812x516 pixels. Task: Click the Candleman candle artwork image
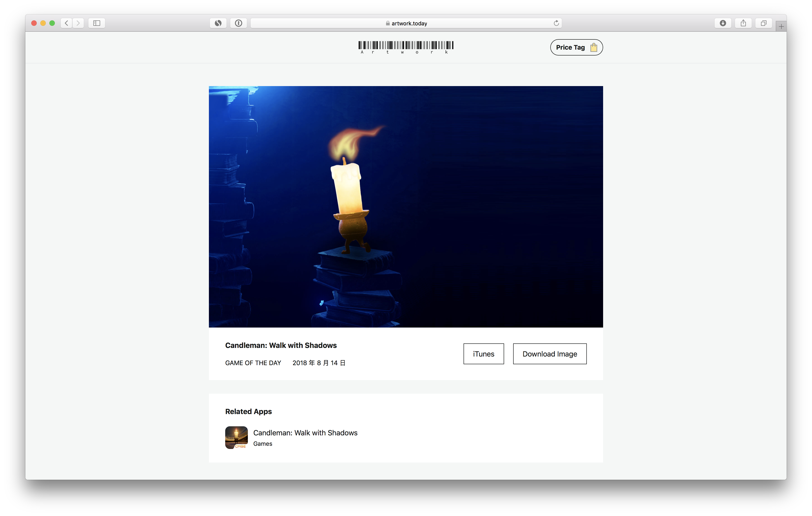(x=406, y=206)
